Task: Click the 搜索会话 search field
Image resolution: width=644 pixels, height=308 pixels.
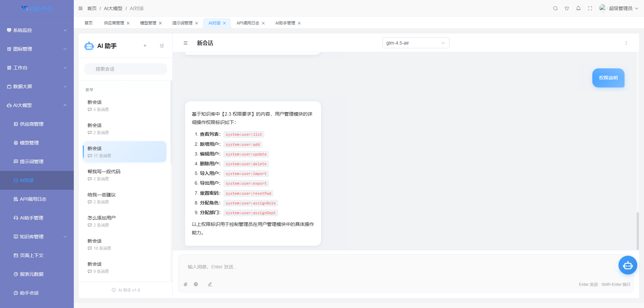Action: [x=125, y=69]
